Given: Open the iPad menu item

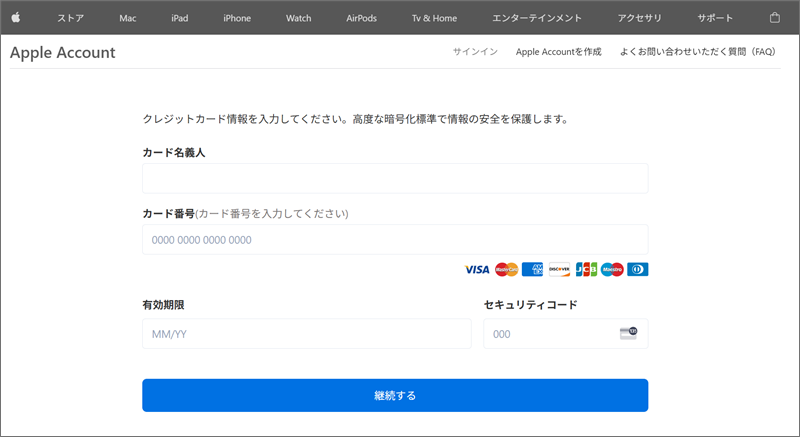Looking at the screenshot, I should 180,18.
